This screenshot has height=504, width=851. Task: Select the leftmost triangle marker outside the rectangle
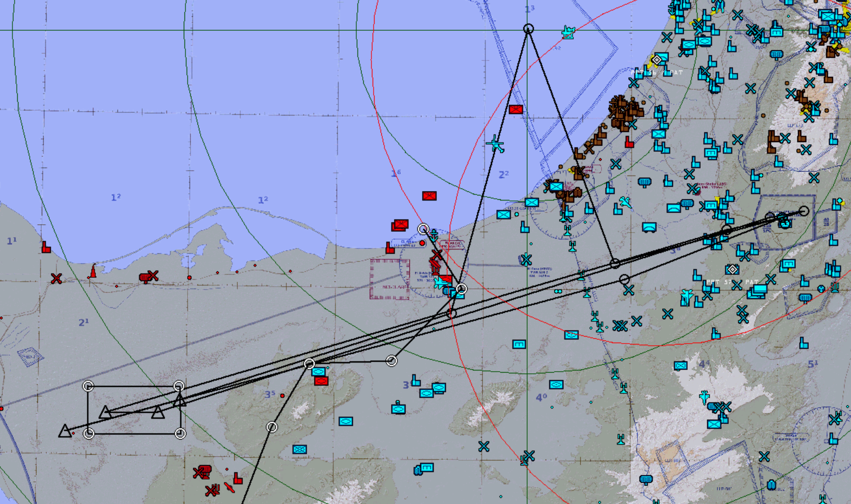point(65,431)
